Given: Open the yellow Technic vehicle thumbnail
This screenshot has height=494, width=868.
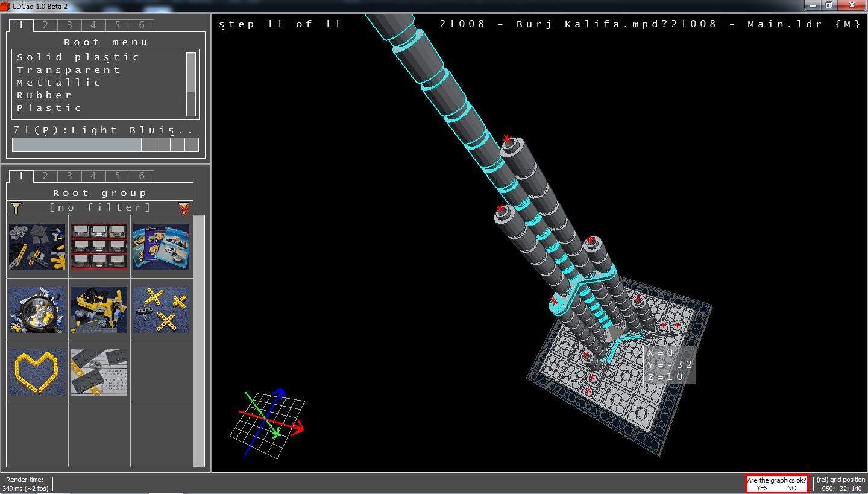Looking at the screenshot, I should click(99, 309).
